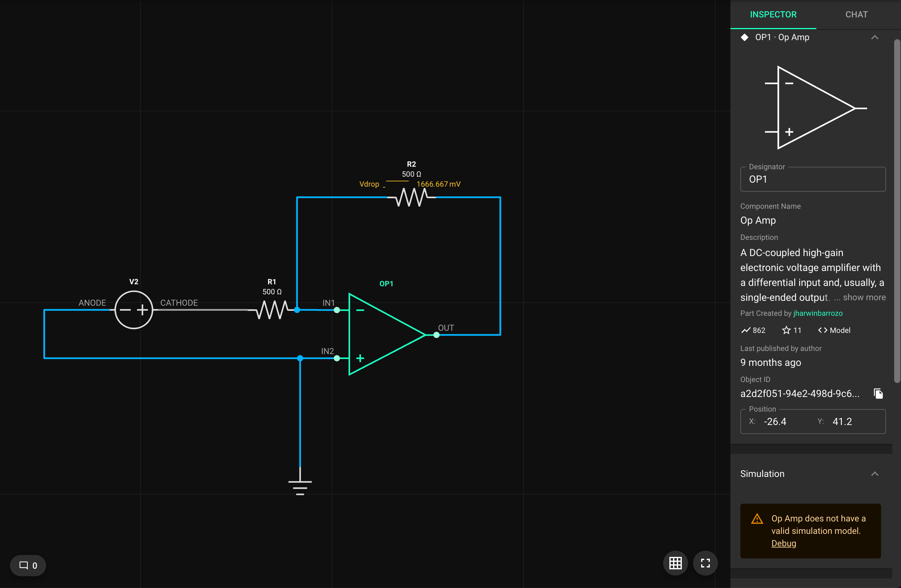Viewport: 901px width, 588px height.
Task: Open author jharwinbarrozo profile link
Action: click(x=818, y=313)
